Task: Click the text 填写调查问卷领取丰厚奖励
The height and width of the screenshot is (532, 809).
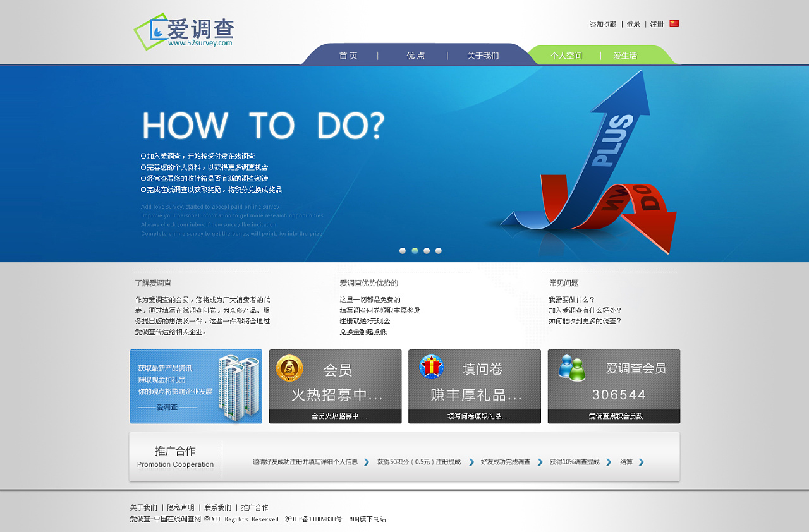Action: tap(380, 310)
